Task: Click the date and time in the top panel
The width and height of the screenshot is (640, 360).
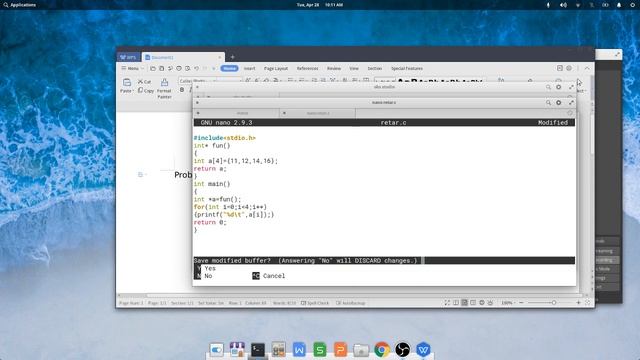Action: point(320,5)
